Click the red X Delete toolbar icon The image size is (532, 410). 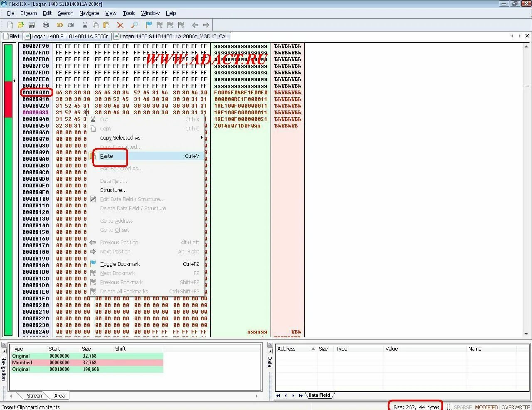(x=120, y=25)
